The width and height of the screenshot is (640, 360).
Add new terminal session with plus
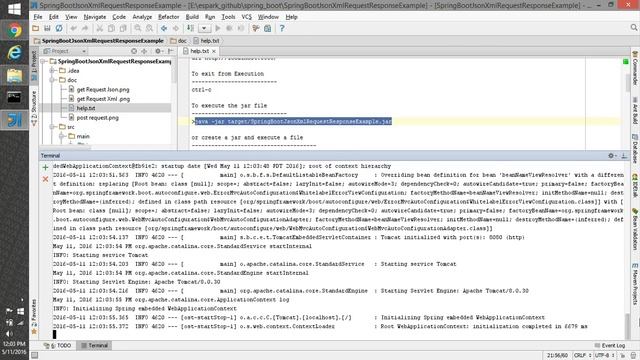[45, 167]
